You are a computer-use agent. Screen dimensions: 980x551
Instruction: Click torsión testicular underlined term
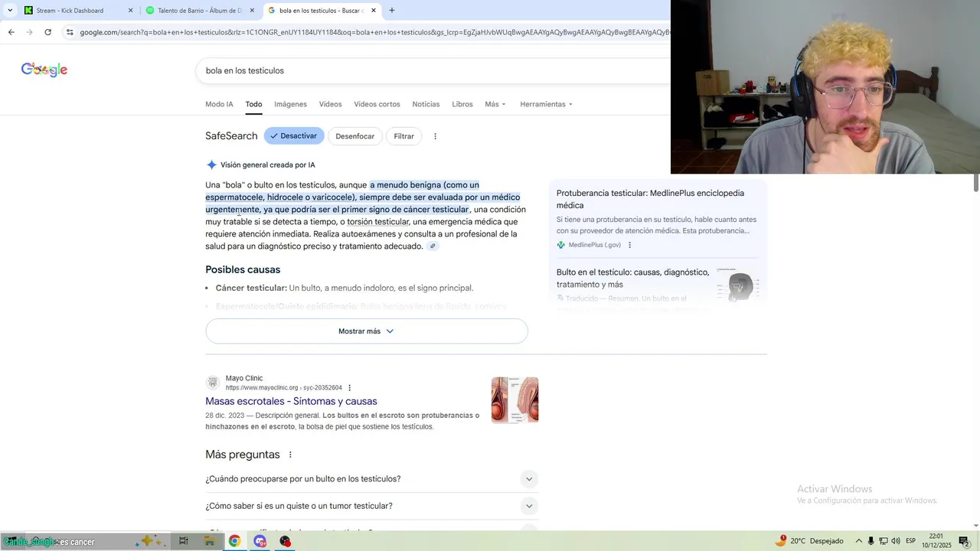(377, 222)
